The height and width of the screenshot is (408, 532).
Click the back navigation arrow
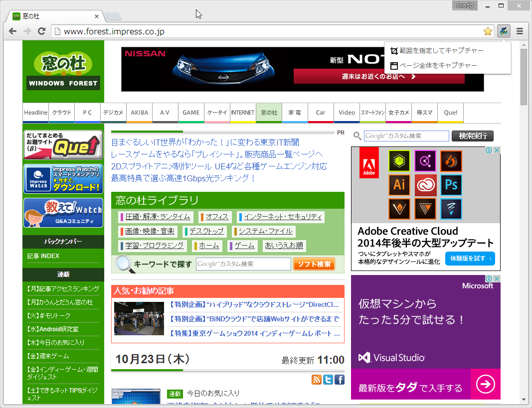point(12,30)
